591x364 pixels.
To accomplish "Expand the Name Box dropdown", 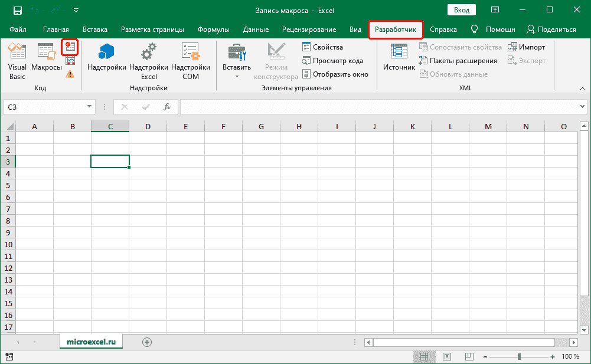I will click(x=90, y=107).
